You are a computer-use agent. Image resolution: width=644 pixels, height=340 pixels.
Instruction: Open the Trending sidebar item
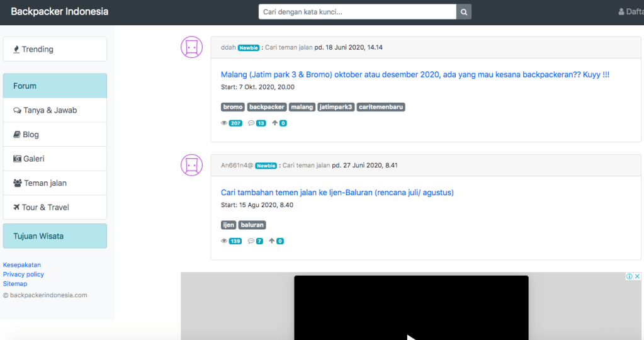[55, 49]
